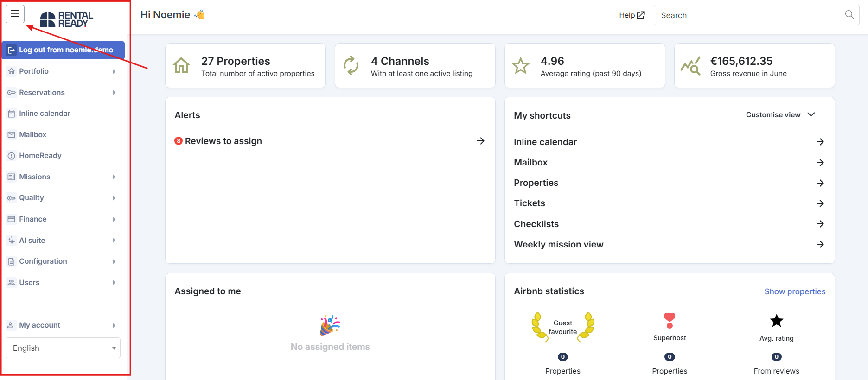Click the arrow next to Reviews to assign
This screenshot has width=868, height=380.
(481, 141)
